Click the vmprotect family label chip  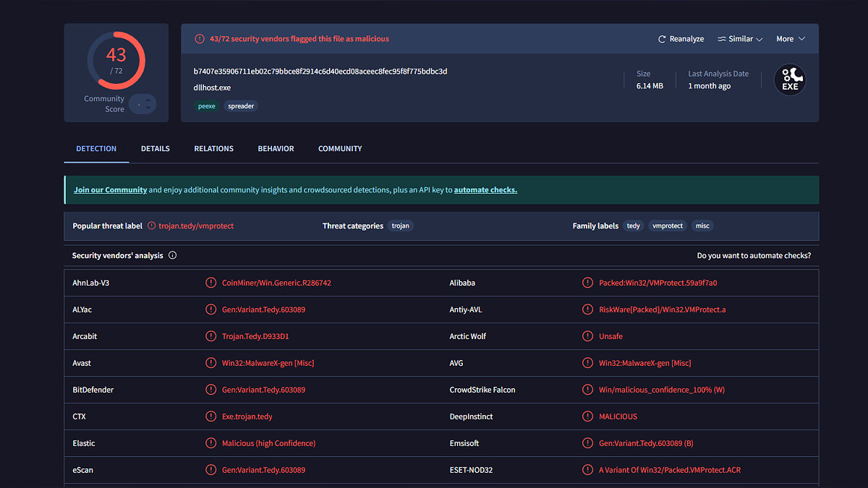(667, 226)
